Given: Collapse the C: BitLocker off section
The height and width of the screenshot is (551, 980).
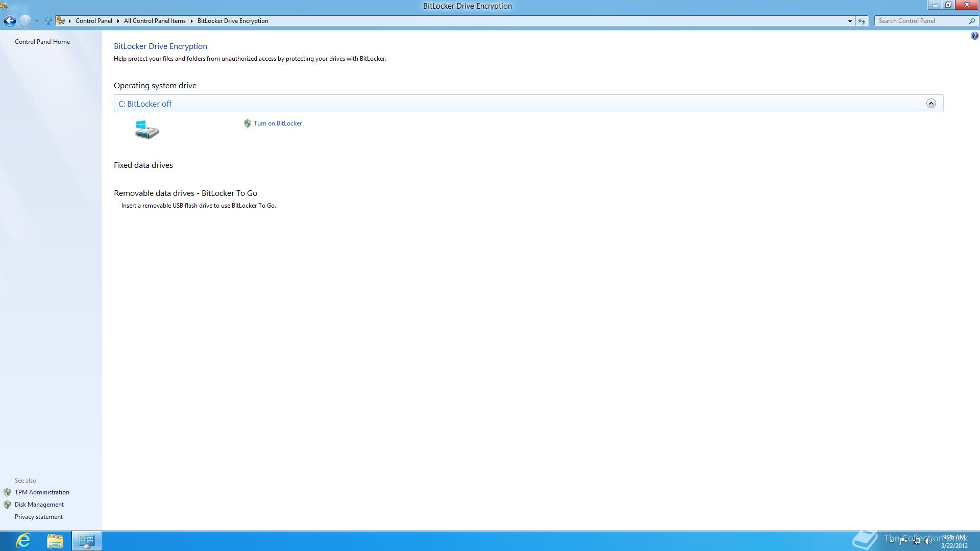Looking at the screenshot, I should pyautogui.click(x=931, y=104).
